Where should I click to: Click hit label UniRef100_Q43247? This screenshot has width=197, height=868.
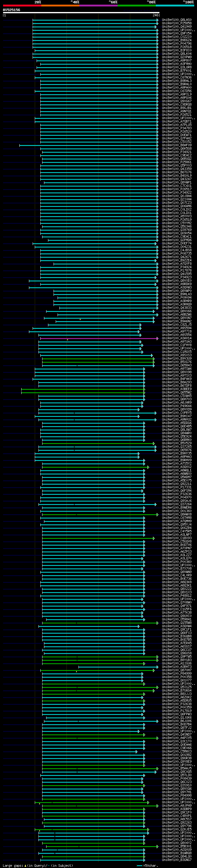coord(176,179)
